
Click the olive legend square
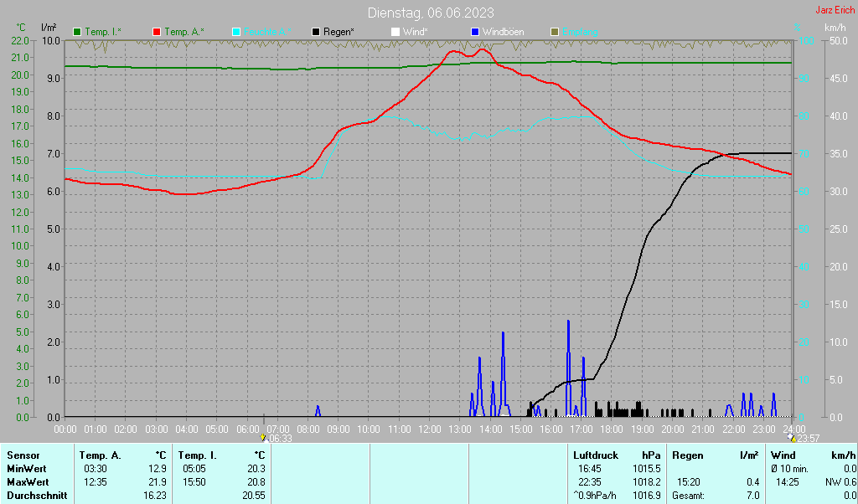click(555, 32)
